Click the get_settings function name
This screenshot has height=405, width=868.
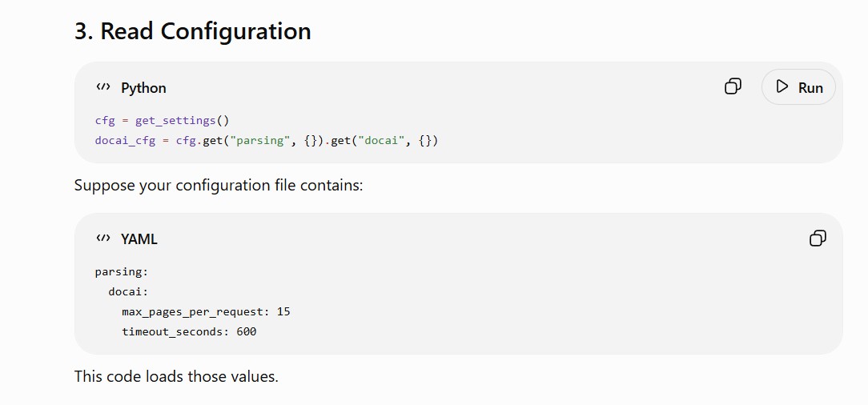(x=175, y=121)
